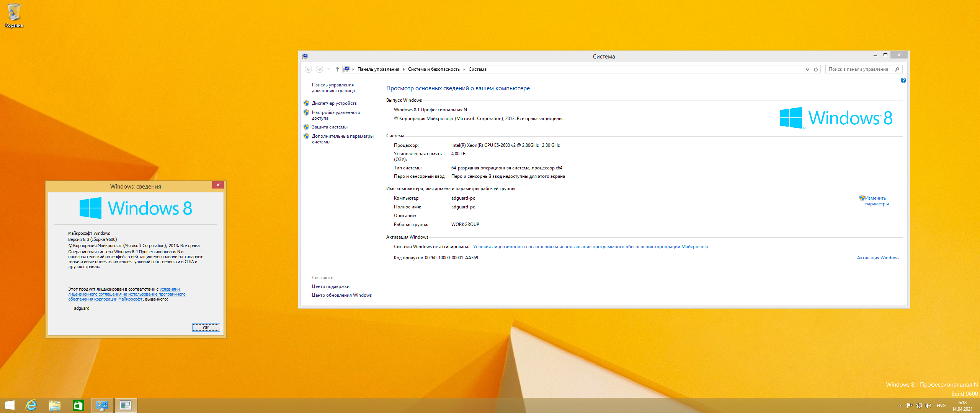Select Windows 8.1 Профессиональная N edition text

tap(430, 110)
